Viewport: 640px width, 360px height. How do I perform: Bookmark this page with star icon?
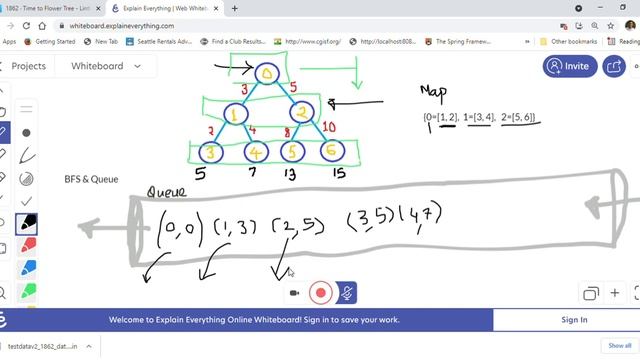point(611,26)
